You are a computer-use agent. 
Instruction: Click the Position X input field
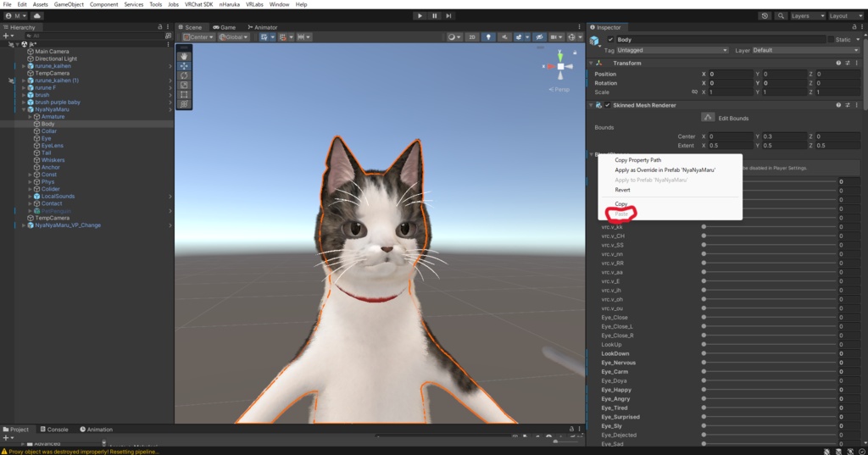730,74
